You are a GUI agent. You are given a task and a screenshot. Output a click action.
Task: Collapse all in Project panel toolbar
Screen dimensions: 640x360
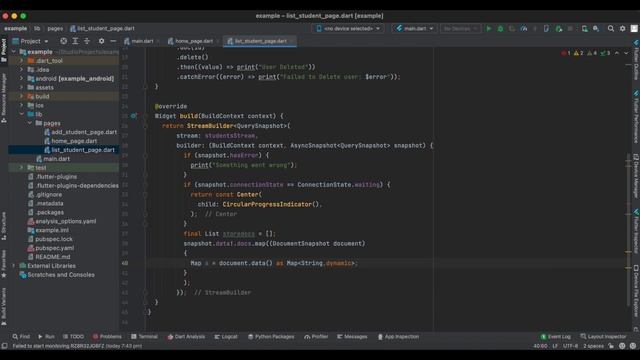pyautogui.click(x=87, y=41)
